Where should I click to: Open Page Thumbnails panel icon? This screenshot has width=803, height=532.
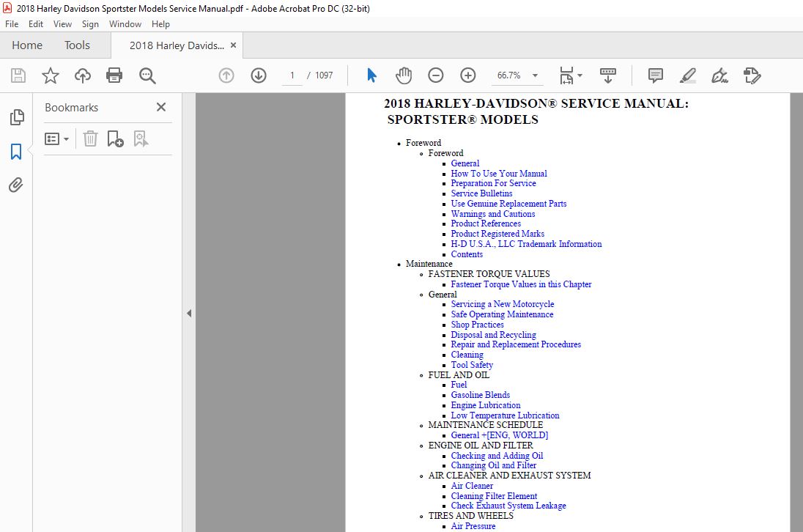(16, 117)
